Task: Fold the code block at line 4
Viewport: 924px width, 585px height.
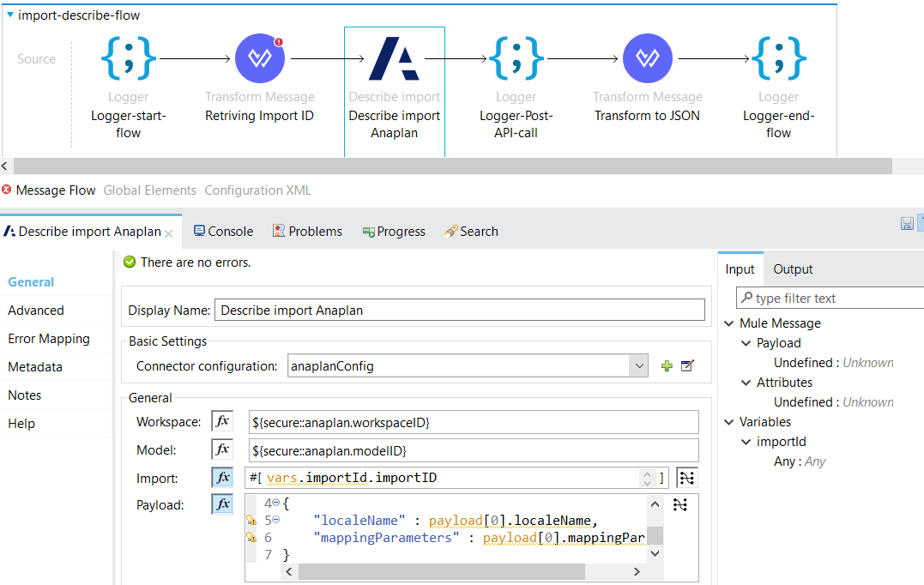Action: click(275, 504)
